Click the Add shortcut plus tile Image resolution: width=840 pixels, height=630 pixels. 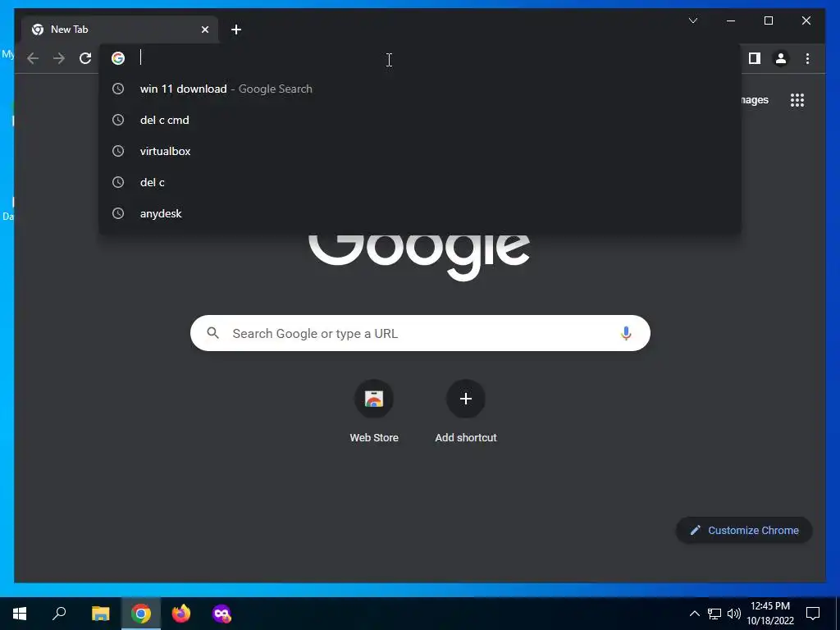[466, 412]
